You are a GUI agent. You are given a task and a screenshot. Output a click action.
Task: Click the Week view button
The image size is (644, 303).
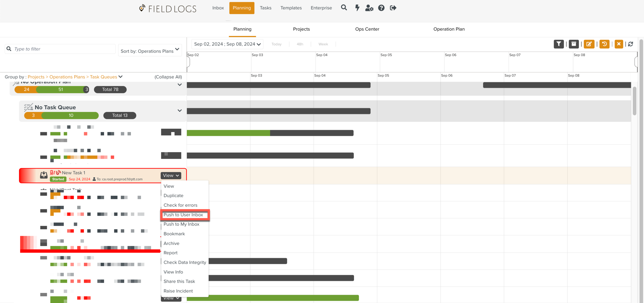click(x=323, y=44)
